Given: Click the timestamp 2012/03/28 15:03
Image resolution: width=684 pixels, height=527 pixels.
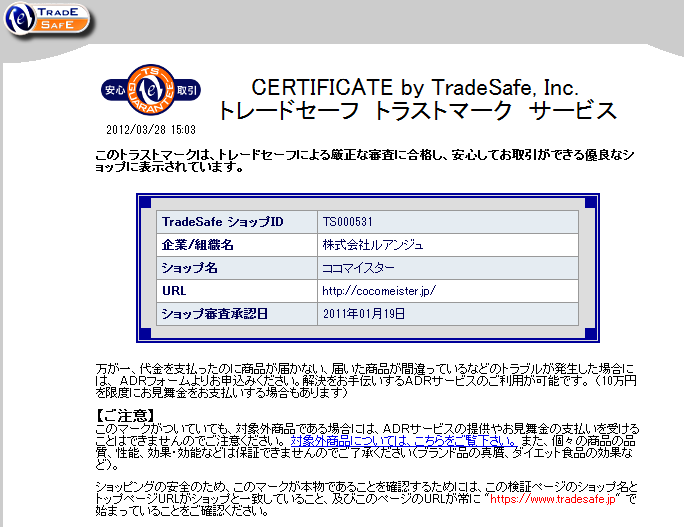Looking at the screenshot, I should [151, 130].
